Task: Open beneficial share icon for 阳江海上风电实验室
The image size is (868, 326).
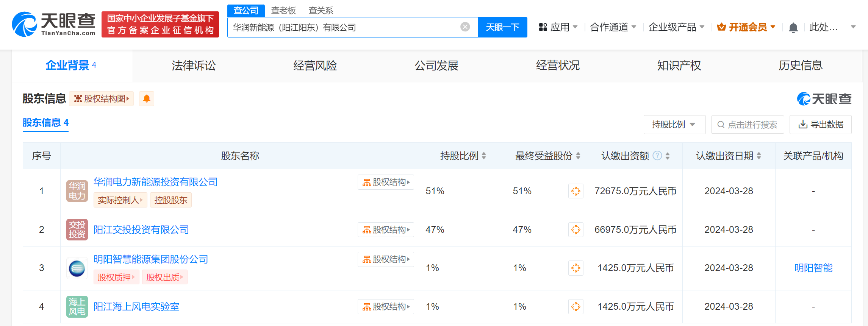Action: coord(576,307)
